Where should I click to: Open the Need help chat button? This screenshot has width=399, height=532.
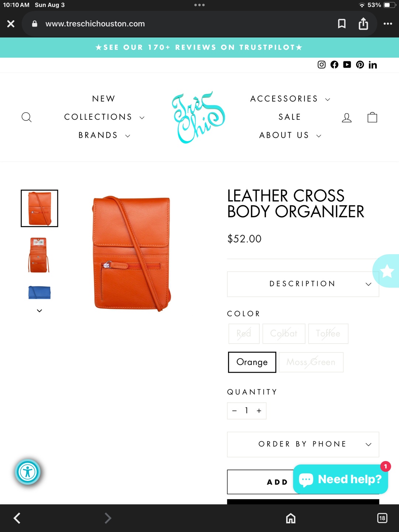(340, 479)
